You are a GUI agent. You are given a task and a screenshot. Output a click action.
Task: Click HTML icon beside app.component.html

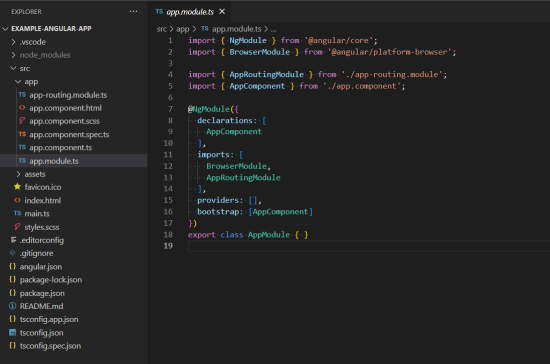[22, 108]
